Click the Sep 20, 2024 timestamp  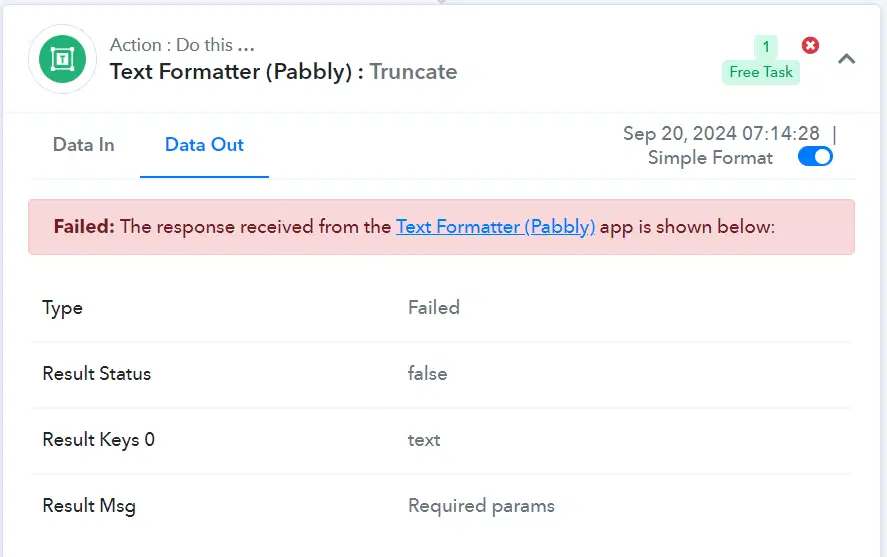pyautogui.click(x=721, y=133)
